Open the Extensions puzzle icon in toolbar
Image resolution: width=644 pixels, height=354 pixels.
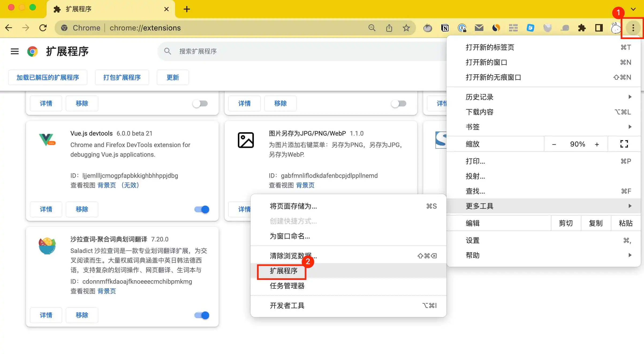[582, 28]
